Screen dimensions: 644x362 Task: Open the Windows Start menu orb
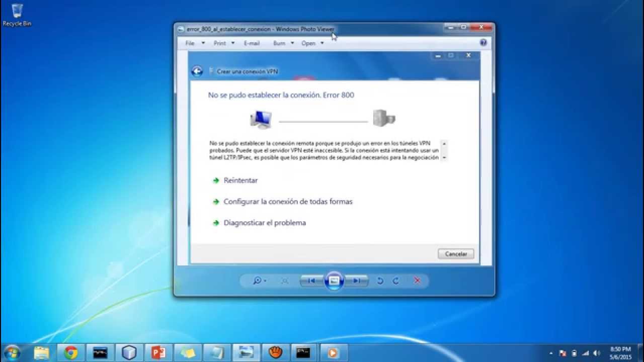pos(12,352)
